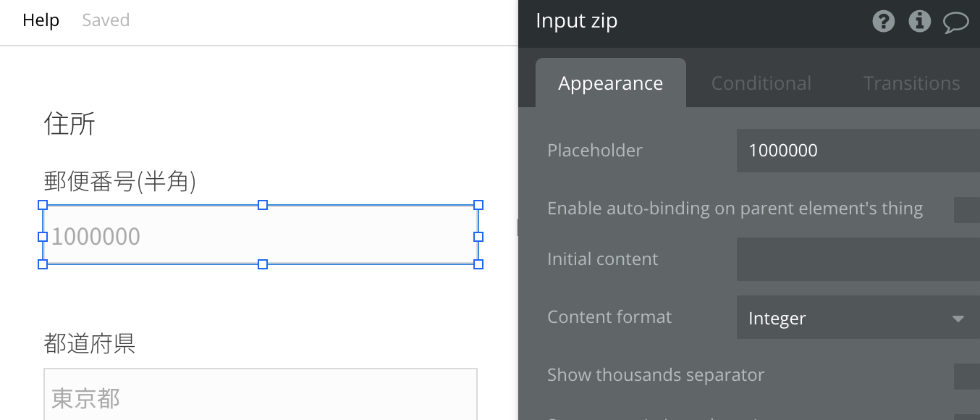Click the Placeholder field containing 1000000

click(858, 151)
